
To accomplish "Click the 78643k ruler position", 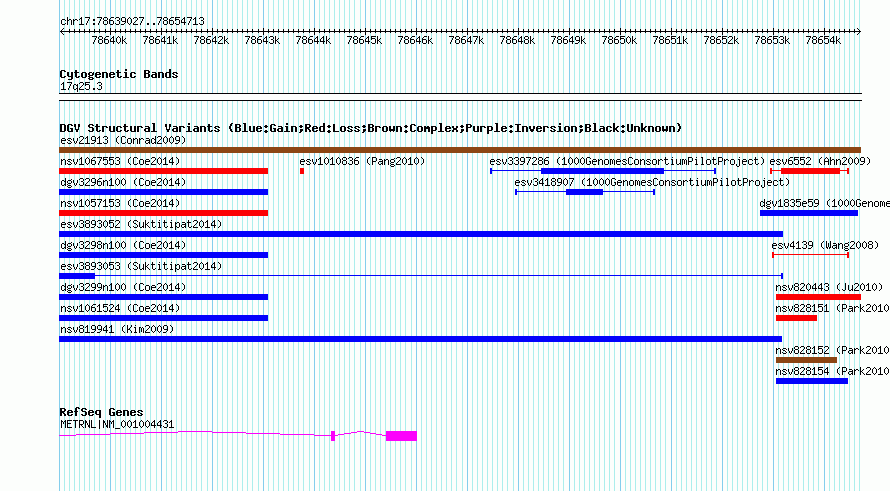I will (262, 41).
